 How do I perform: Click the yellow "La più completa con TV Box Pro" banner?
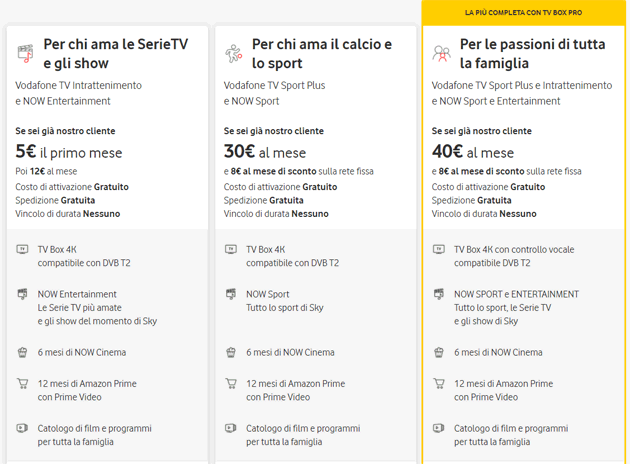tap(525, 12)
